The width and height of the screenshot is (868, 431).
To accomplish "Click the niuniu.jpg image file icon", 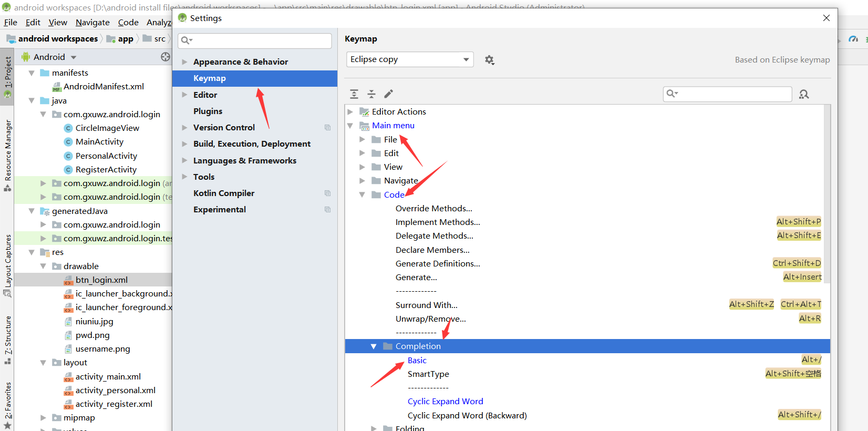I will pos(68,322).
